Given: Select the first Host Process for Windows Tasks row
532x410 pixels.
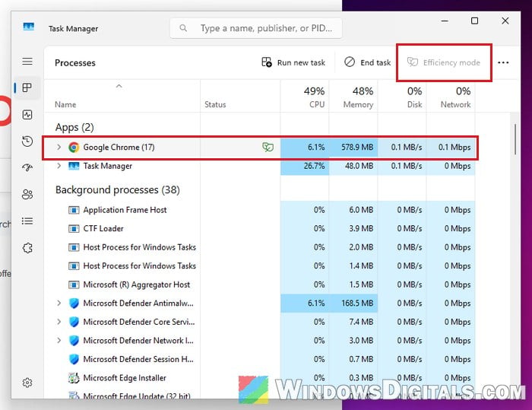Looking at the screenshot, I should (260, 247).
